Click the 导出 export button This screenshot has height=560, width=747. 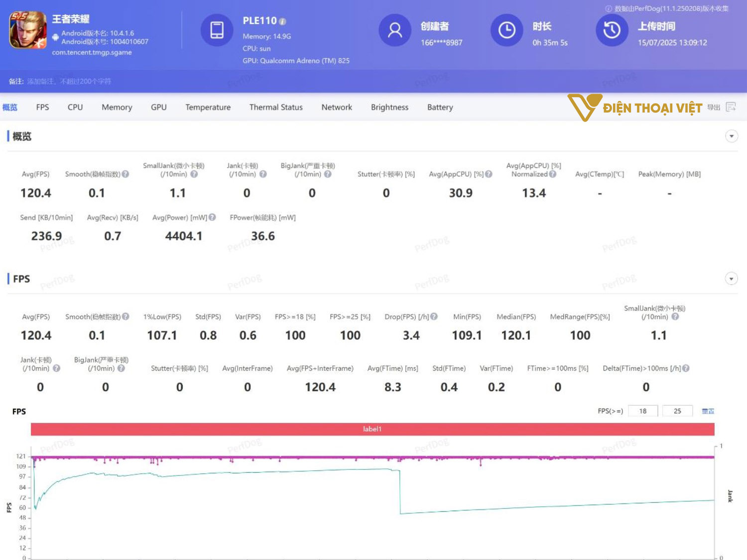pyautogui.click(x=714, y=107)
